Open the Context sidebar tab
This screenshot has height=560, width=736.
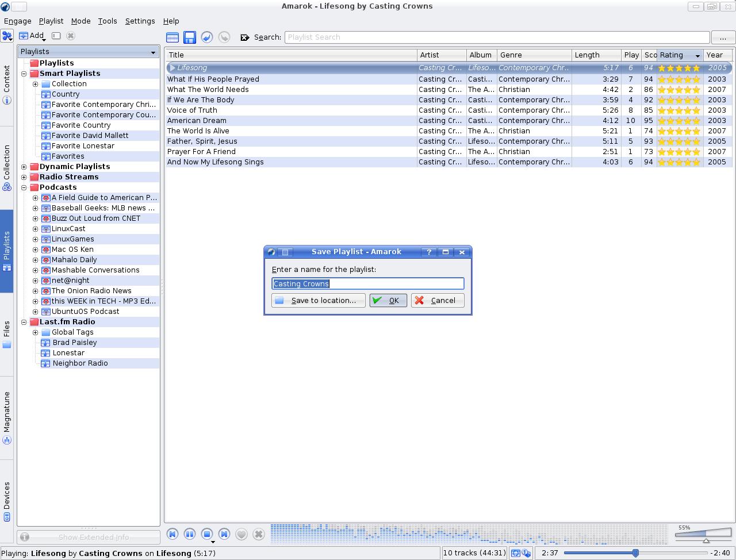click(x=7, y=85)
